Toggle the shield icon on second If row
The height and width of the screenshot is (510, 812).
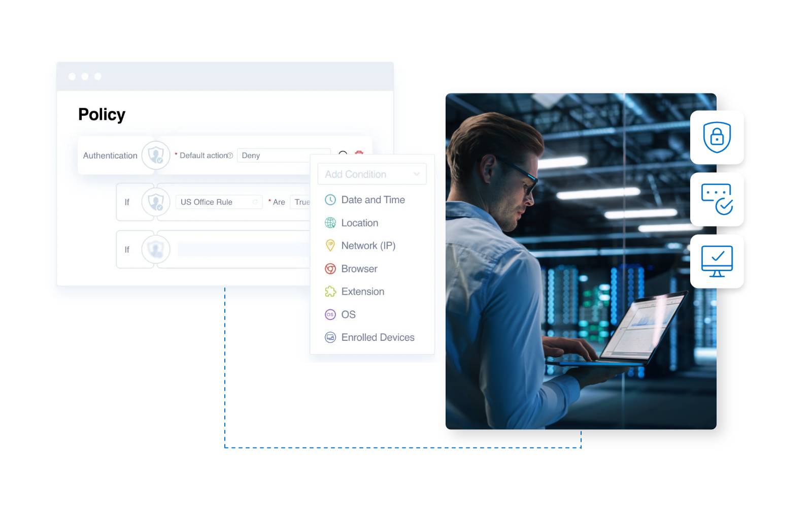coord(155,249)
